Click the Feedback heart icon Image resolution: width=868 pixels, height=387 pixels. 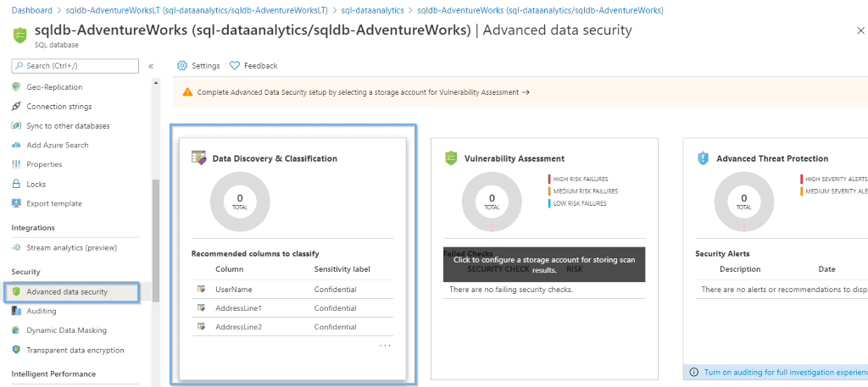pyautogui.click(x=234, y=65)
